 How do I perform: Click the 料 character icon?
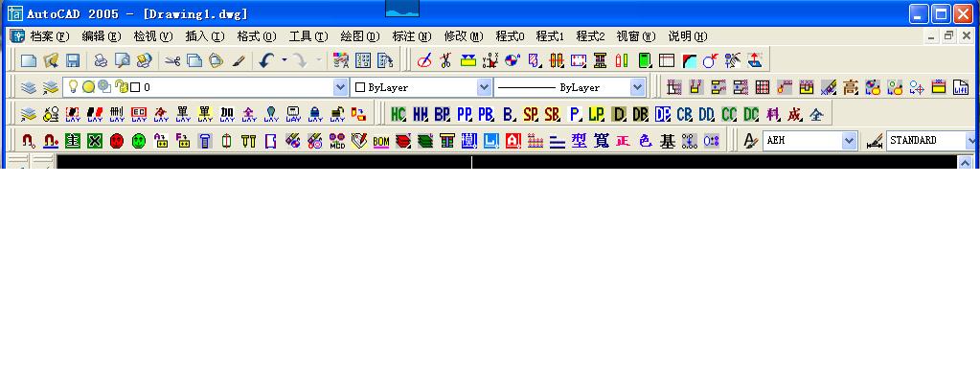[773, 114]
